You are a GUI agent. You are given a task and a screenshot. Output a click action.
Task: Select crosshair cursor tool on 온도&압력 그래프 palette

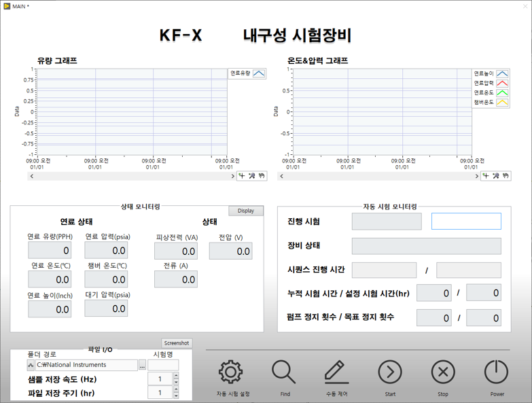tap(486, 176)
